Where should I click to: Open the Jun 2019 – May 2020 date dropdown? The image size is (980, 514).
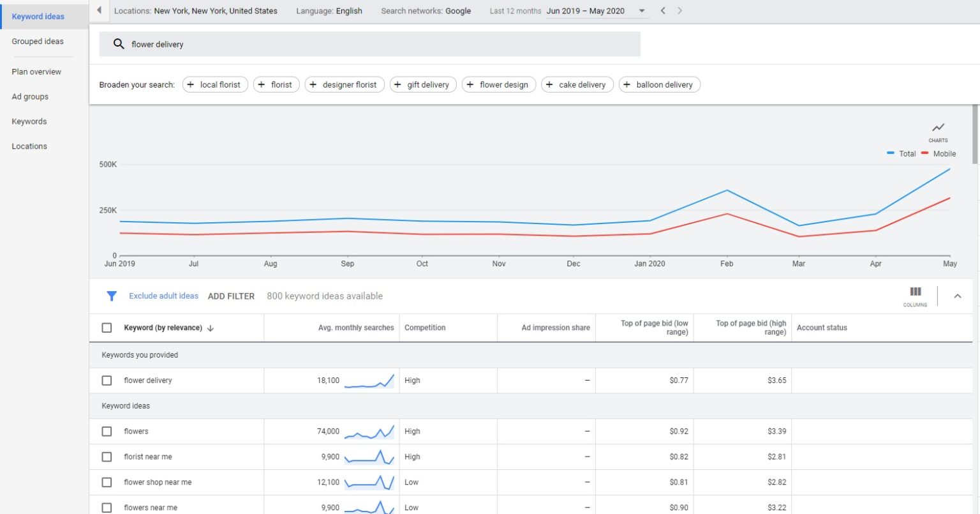coord(641,11)
